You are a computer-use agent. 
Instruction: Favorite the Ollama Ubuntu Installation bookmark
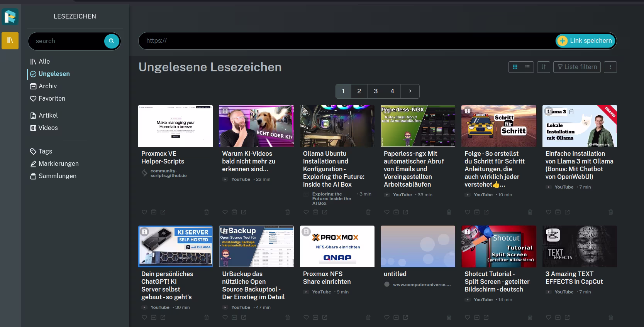coord(306,212)
